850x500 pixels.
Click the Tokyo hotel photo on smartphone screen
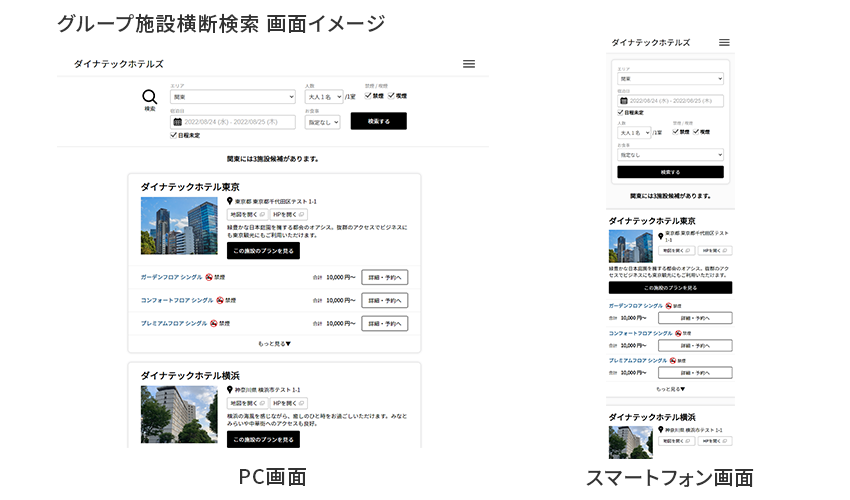(x=630, y=246)
